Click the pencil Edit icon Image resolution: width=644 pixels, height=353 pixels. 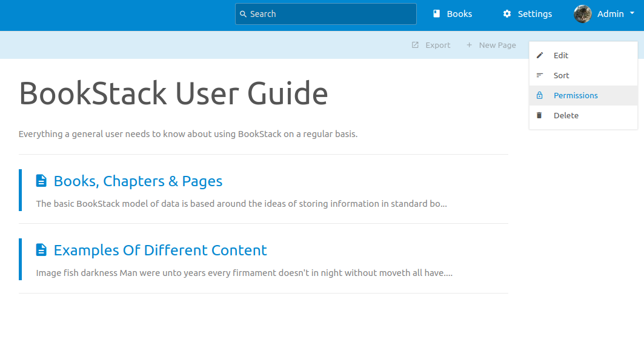coord(540,55)
